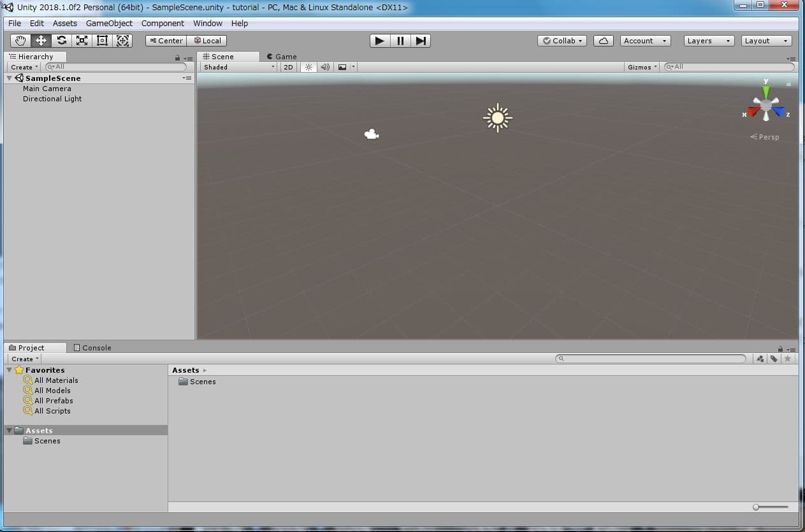Toggle scene lighting
This screenshot has width=805, height=532.
[308, 67]
